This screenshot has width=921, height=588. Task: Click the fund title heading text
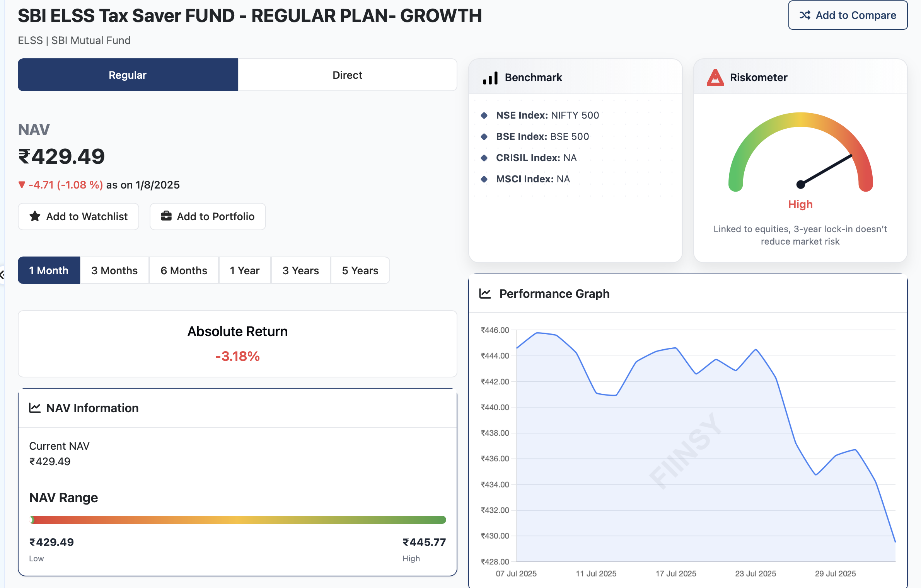(x=250, y=16)
